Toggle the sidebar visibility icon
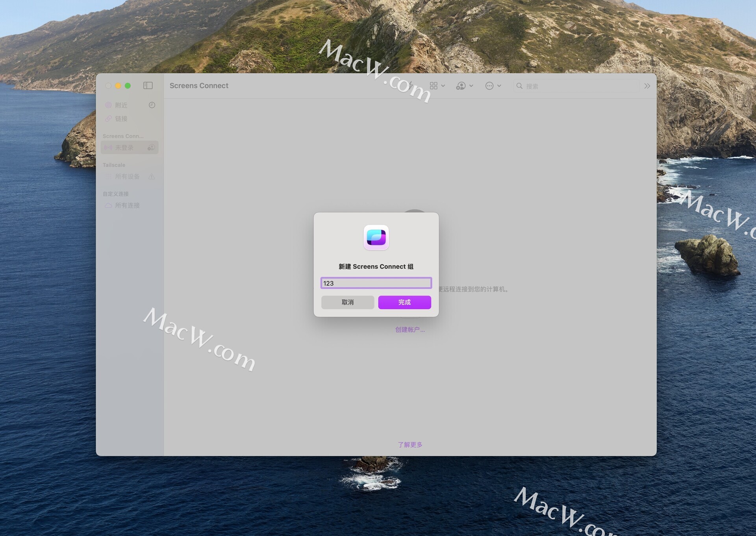 click(x=148, y=85)
